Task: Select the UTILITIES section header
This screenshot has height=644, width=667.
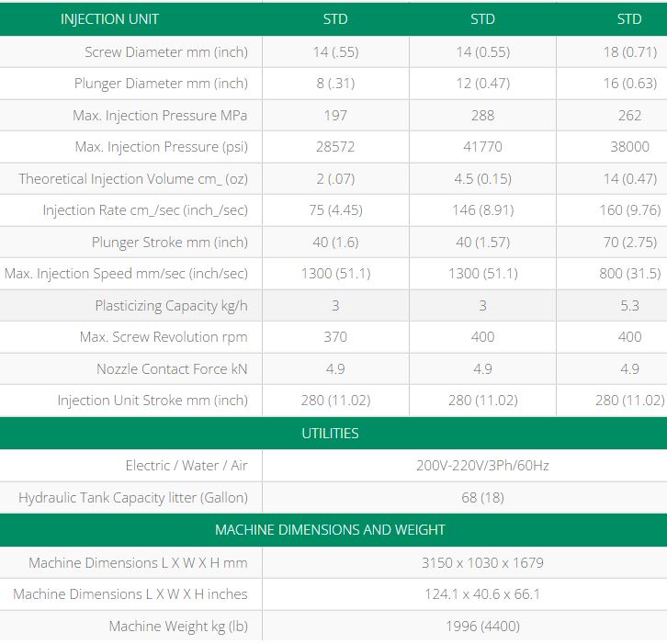Action: click(x=331, y=434)
